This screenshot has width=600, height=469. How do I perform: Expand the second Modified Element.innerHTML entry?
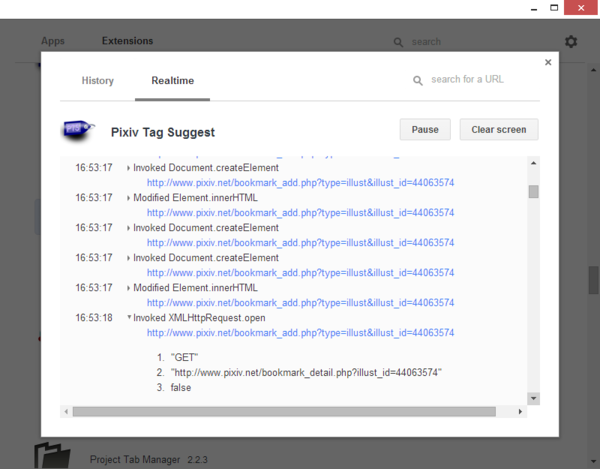click(x=129, y=288)
